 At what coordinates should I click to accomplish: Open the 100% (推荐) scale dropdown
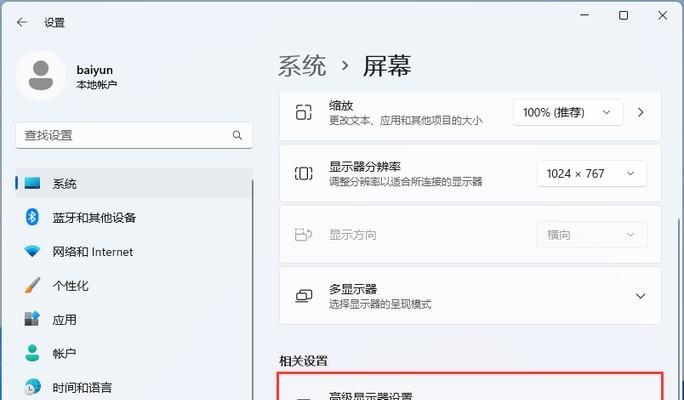coord(568,112)
